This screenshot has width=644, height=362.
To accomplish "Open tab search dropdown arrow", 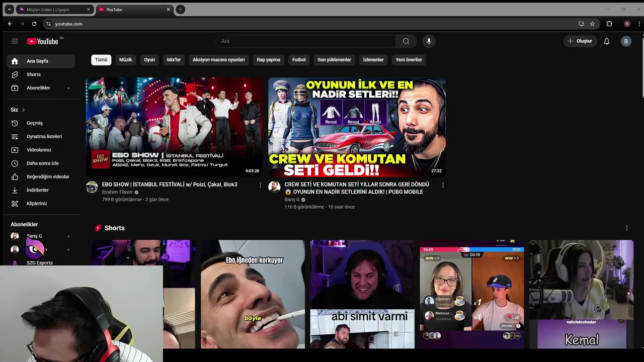I will point(9,10).
